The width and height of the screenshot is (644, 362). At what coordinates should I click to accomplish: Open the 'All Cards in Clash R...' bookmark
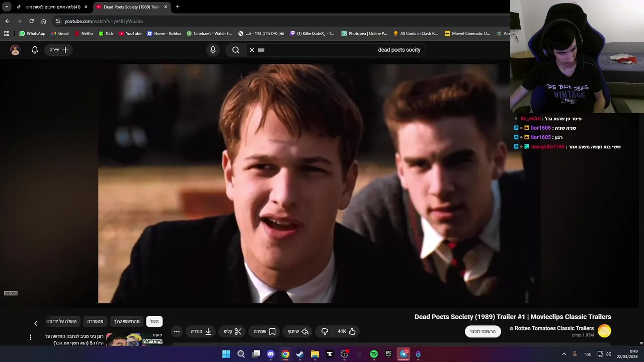[416, 34]
